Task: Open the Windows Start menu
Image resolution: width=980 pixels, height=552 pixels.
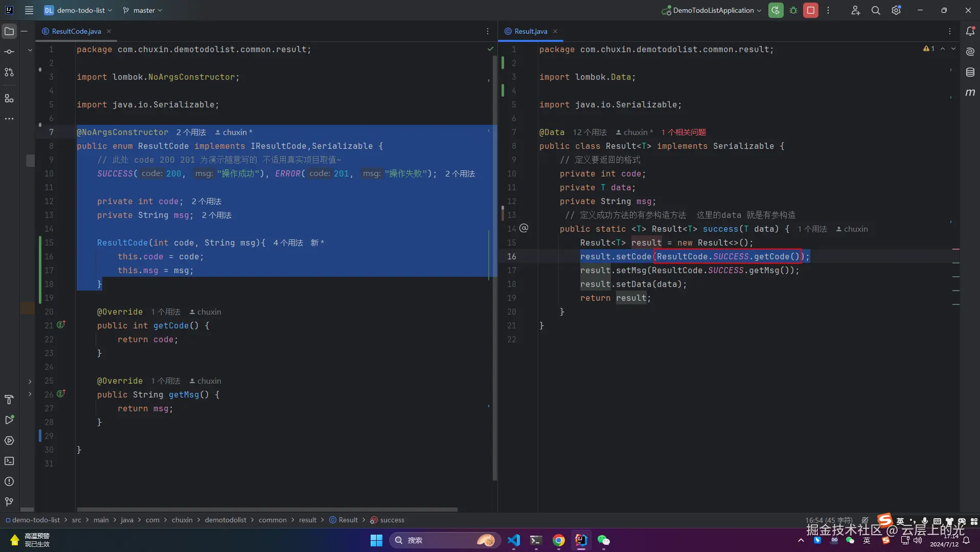Action: 376,540
